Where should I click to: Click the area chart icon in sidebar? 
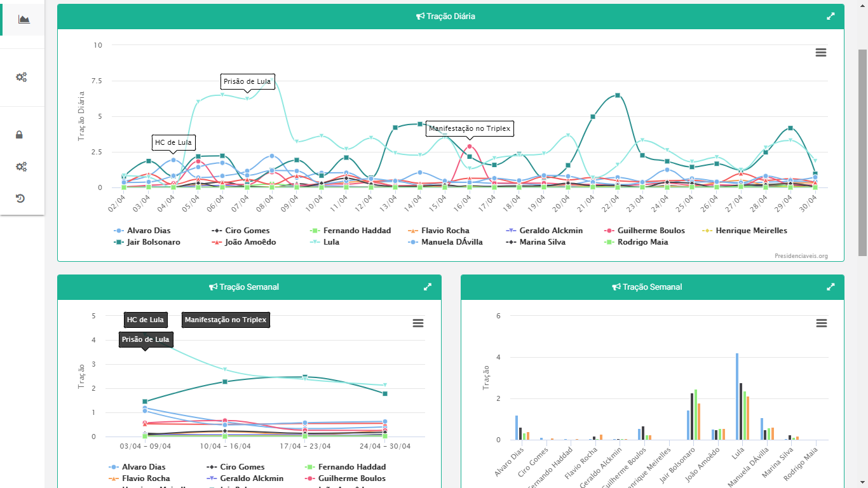24,19
